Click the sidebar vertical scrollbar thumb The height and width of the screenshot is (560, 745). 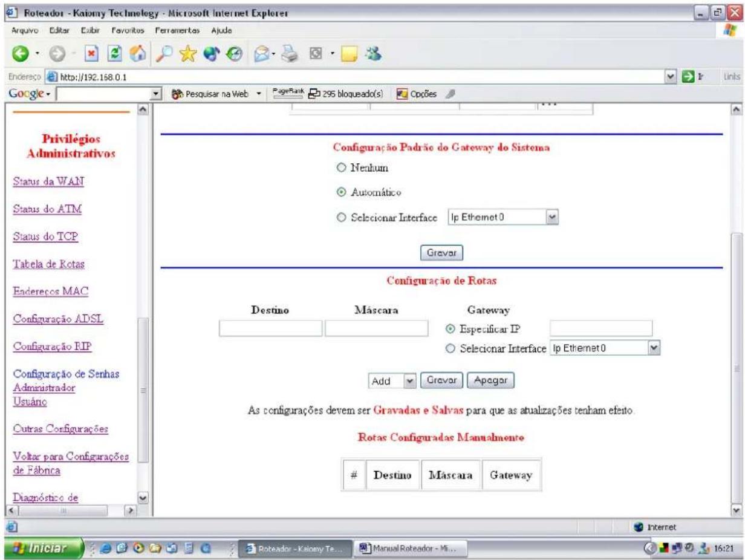[x=144, y=390]
